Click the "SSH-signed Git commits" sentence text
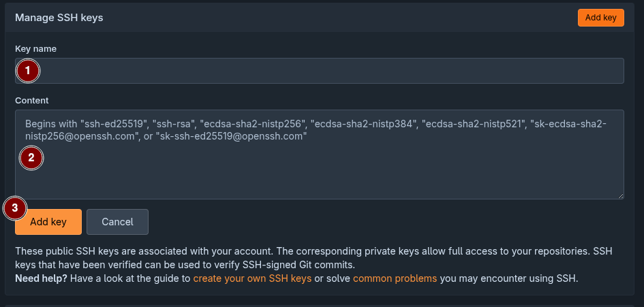Image resolution: width=644 pixels, height=307 pixels. (x=300, y=264)
